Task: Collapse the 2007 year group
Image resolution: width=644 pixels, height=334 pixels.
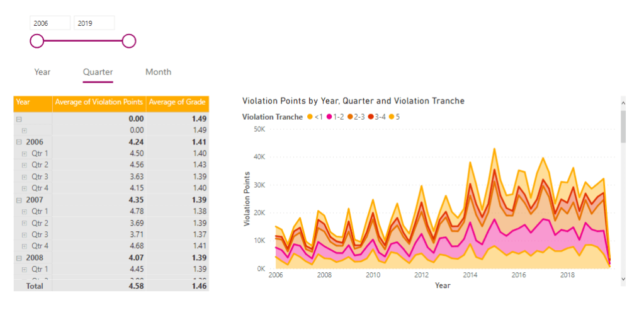Action: pyautogui.click(x=19, y=200)
